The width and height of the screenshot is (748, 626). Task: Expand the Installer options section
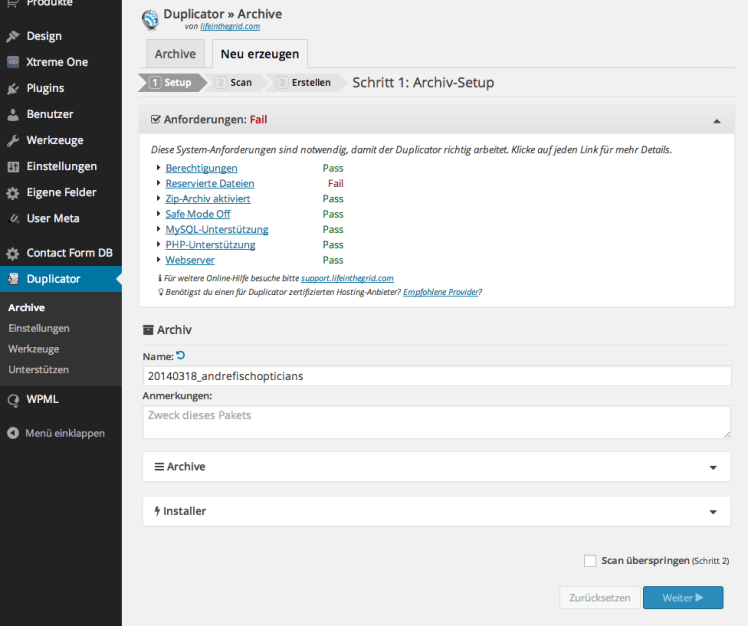[712, 511]
